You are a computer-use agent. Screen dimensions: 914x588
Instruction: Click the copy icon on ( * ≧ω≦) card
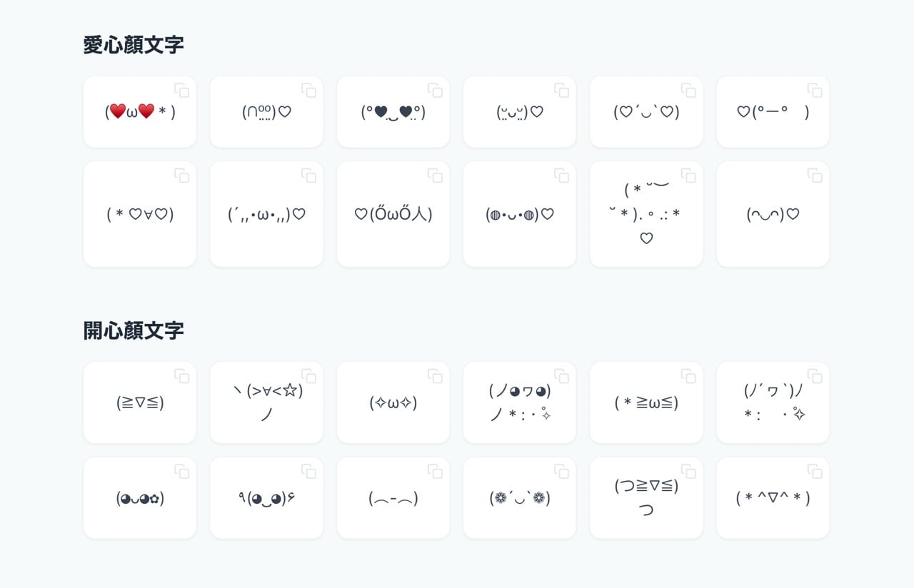(688, 377)
